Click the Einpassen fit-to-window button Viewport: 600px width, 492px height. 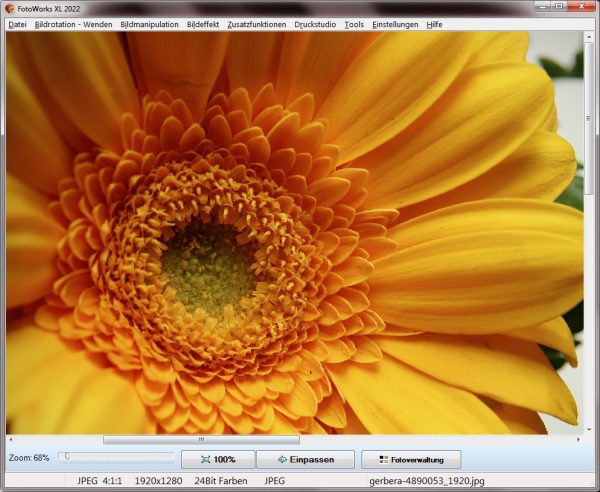(x=306, y=460)
